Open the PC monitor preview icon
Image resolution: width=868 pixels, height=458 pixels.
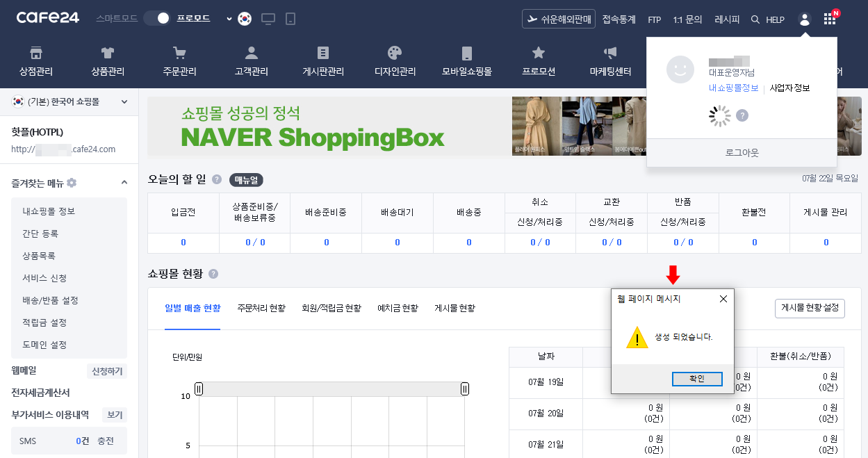[x=268, y=19]
